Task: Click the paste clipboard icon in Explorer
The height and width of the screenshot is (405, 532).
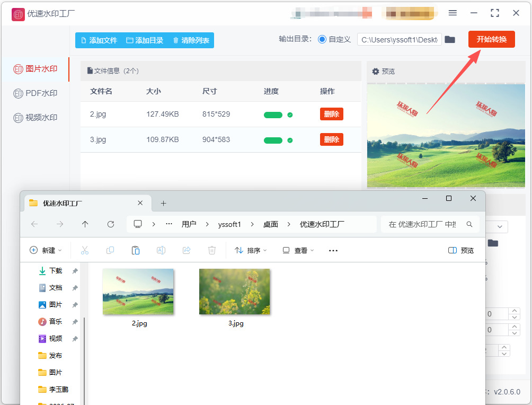Action: pos(135,251)
